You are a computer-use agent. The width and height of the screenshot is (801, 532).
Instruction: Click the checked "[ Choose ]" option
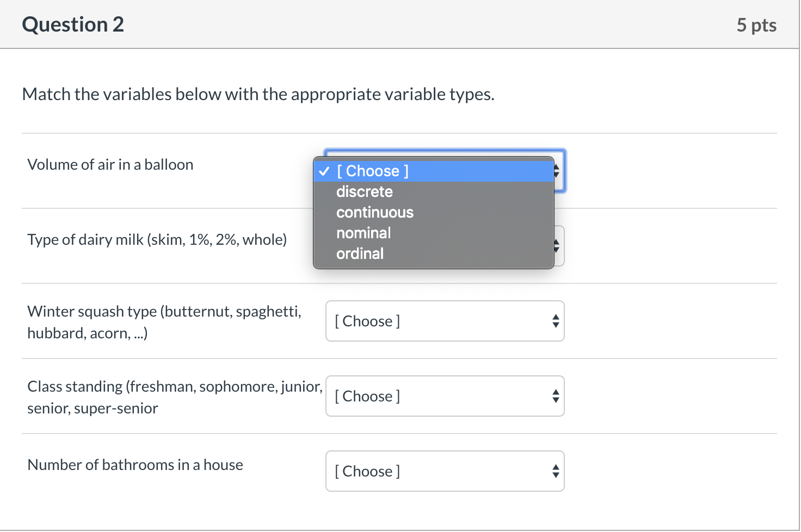click(x=373, y=171)
